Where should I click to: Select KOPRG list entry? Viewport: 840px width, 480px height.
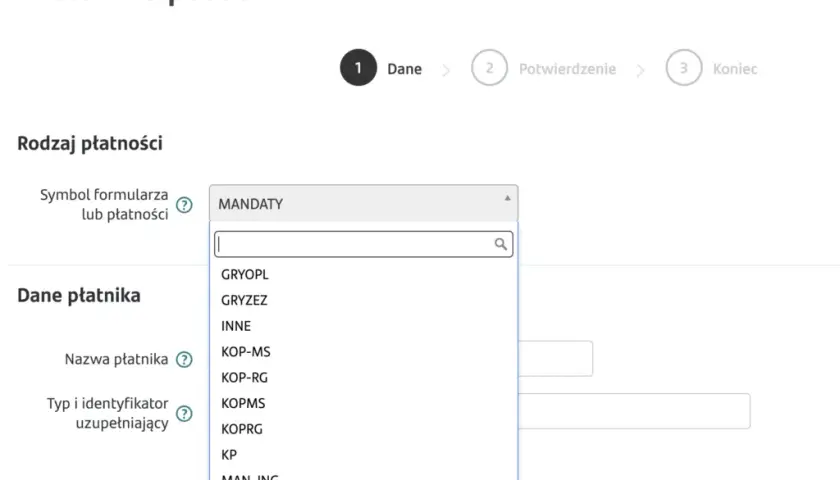[363, 429]
